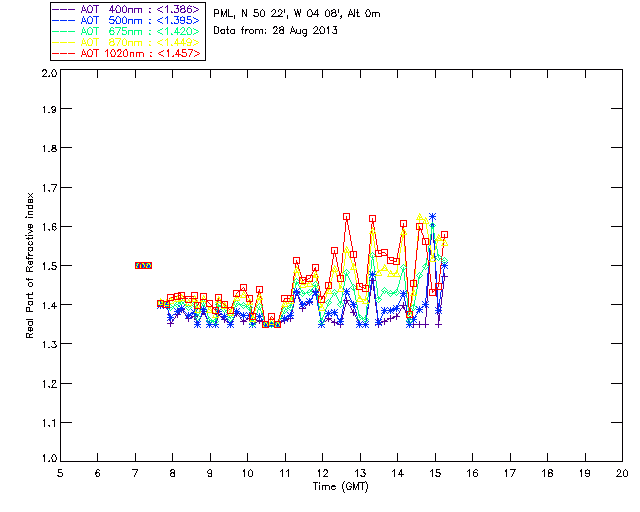
Task: Select the yellow AOT 870nm legend entry
Action: pyautogui.click(x=127, y=42)
